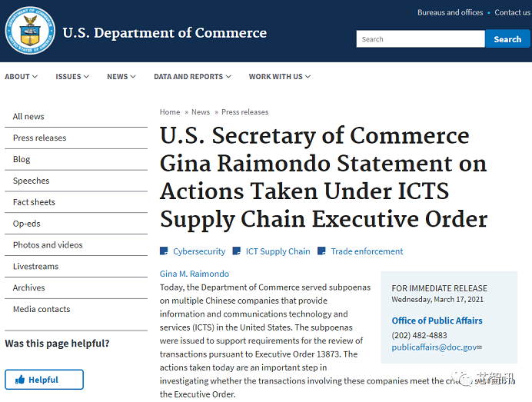Expand the WORK WITH US menu
The image size is (532, 402).
coord(280,77)
